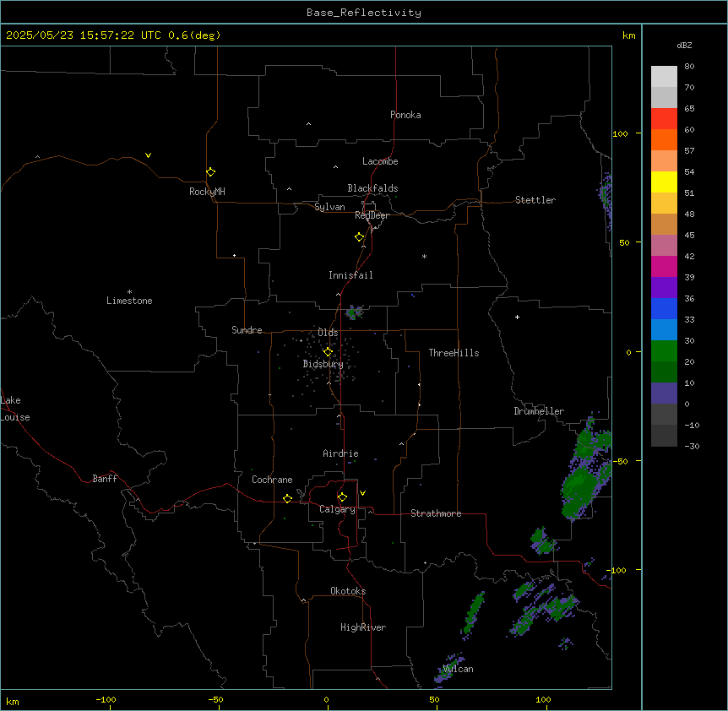Click the Stettler city label
This screenshot has width=728, height=711.
click(535, 200)
